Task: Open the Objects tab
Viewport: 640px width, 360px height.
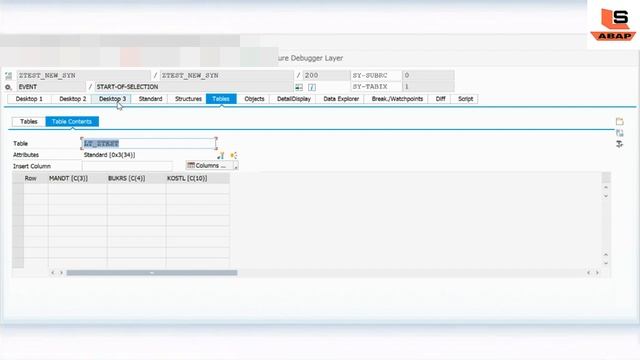Action: pyautogui.click(x=254, y=99)
